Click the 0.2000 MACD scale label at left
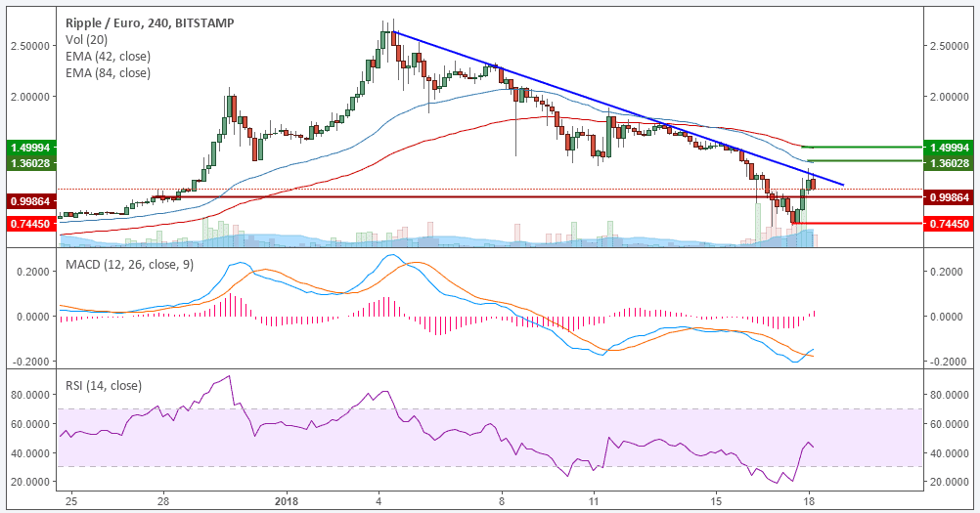The height and width of the screenshot is (513, 980). pos(33,272)
